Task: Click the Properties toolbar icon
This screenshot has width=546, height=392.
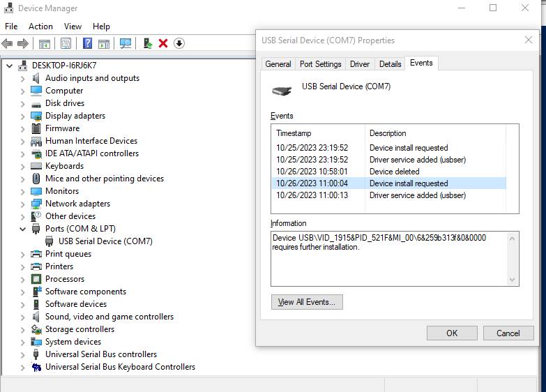Action: click(x=66, y=43)
